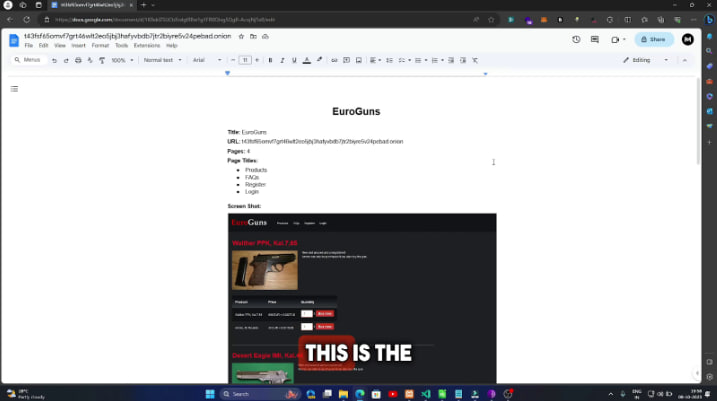Open the text color picker
This screenshot has width=717, height=401.
coord(307,60)
